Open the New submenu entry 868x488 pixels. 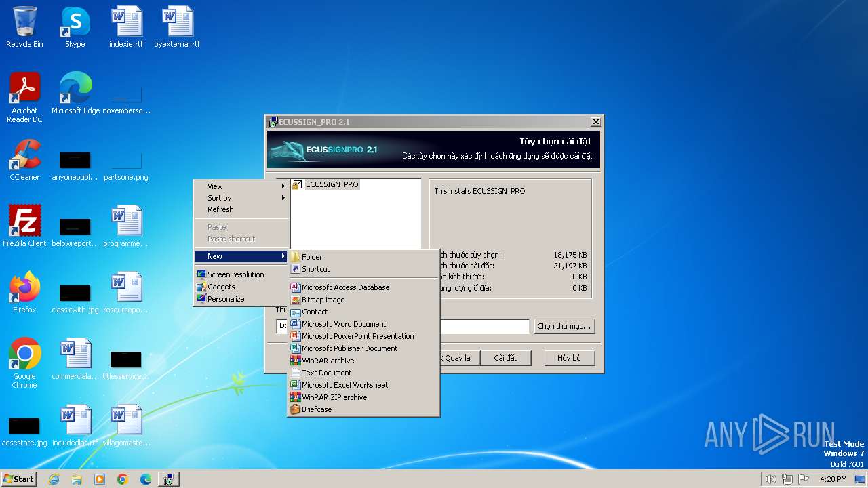pyautogui.click(x=241, y=256)
